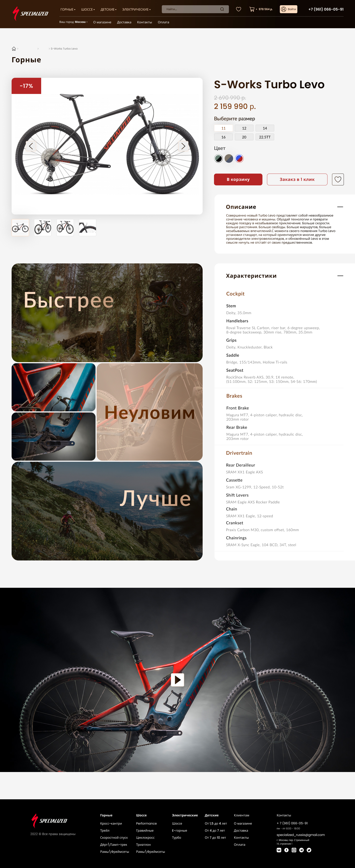Open the wishlist heart in the header
The image size is (355, 868).
coord(239,9)
